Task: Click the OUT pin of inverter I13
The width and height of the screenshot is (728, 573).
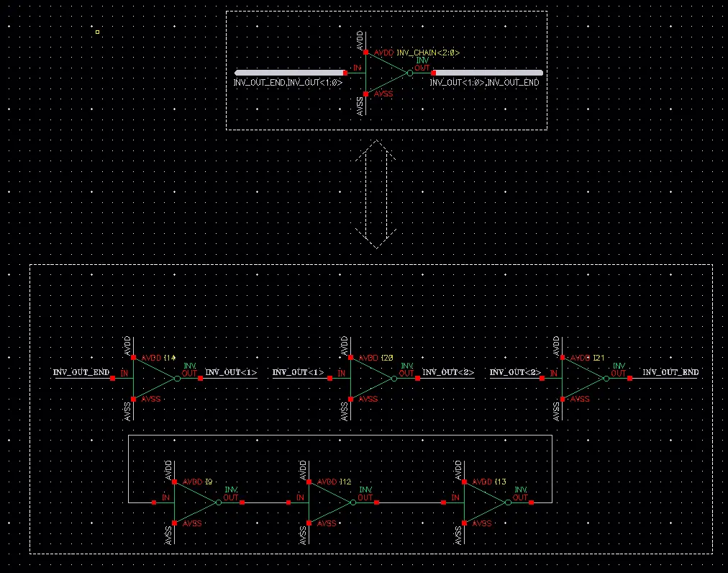Action: (531, 502)
